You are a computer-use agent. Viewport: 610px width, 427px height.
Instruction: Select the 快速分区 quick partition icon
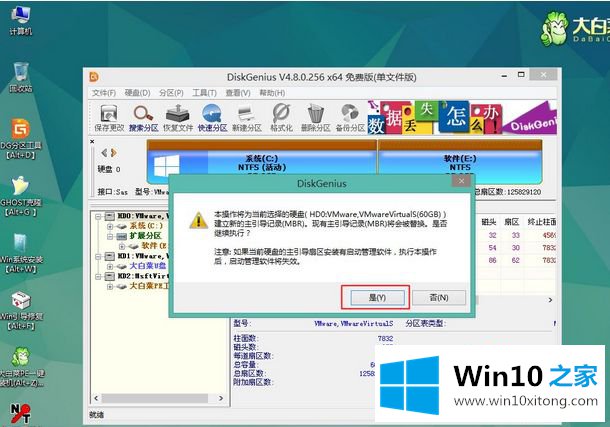pos(212,117)
